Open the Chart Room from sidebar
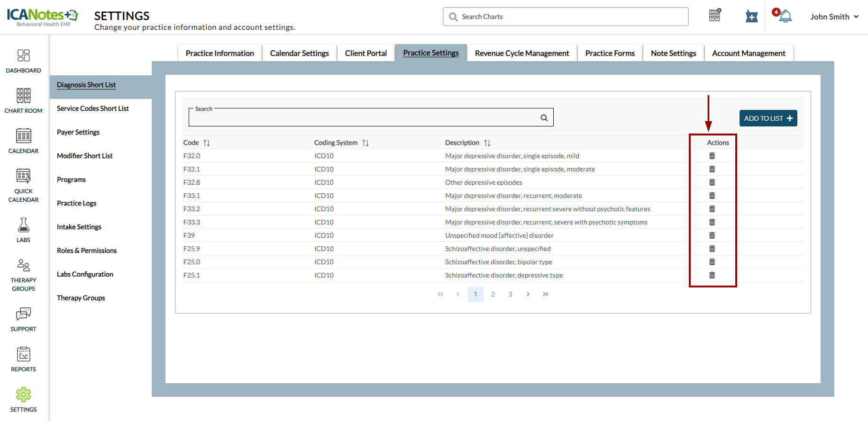Viewport: 868px width, 421px height. click(x=23, y=100)
